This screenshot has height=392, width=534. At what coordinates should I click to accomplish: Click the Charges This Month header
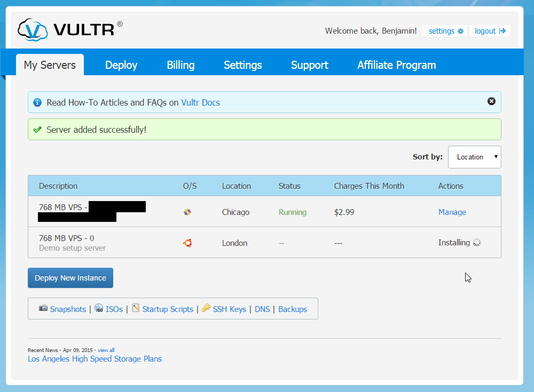[369, 186]
